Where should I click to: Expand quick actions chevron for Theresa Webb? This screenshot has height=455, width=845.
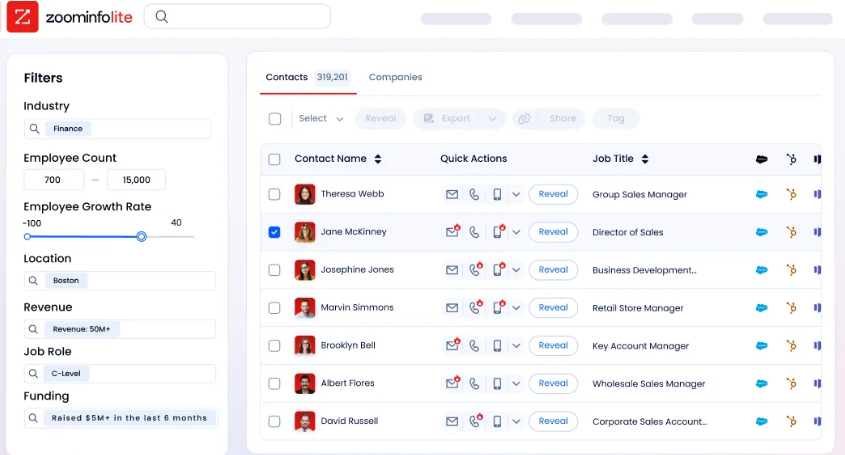click(x=516, y=194)
